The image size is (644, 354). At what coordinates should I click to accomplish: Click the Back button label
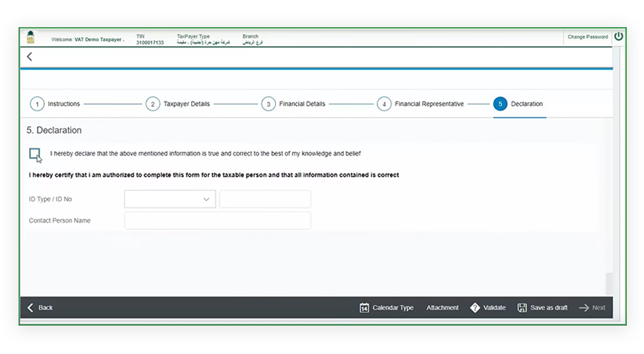point(46,308)
